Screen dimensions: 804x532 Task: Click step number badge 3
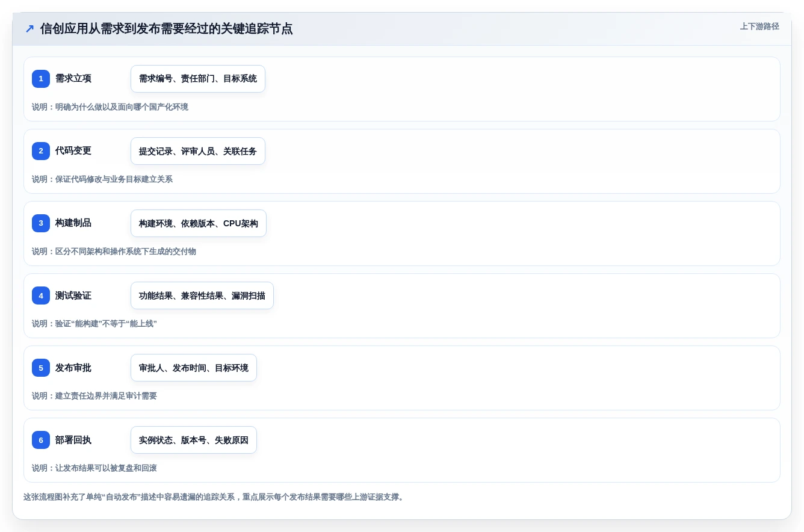41,223
